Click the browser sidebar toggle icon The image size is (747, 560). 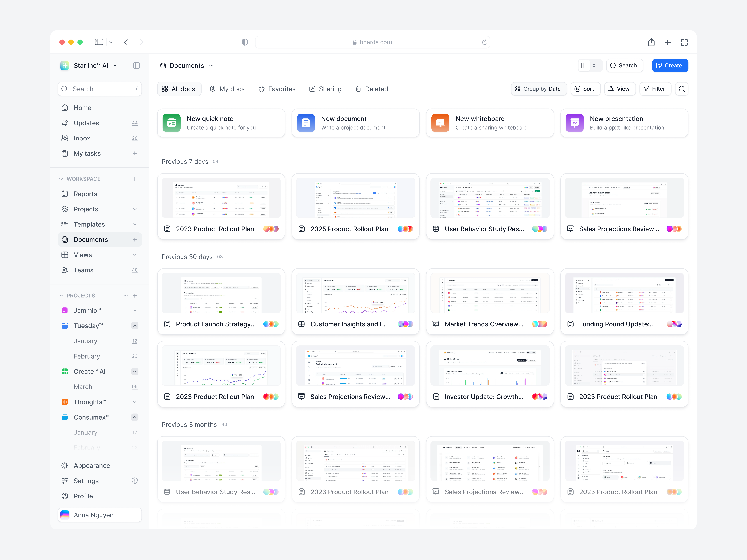[x=99, y=42]
